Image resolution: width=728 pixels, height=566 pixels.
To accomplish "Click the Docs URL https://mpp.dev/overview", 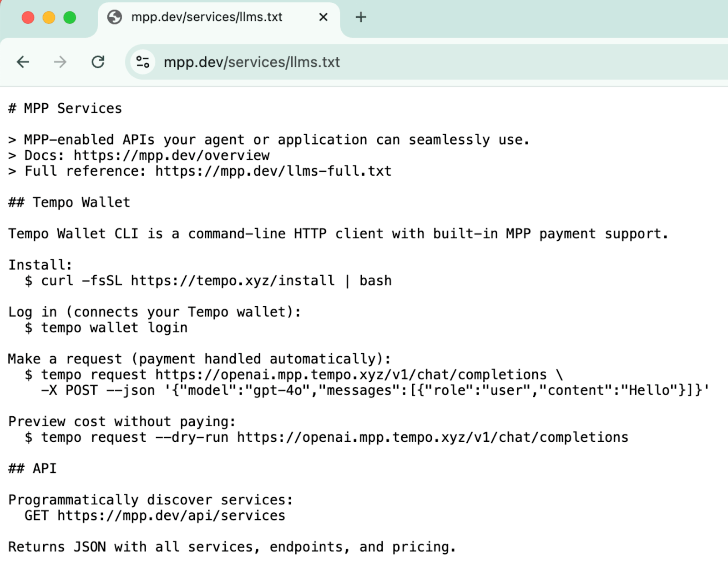I will 172,156.
